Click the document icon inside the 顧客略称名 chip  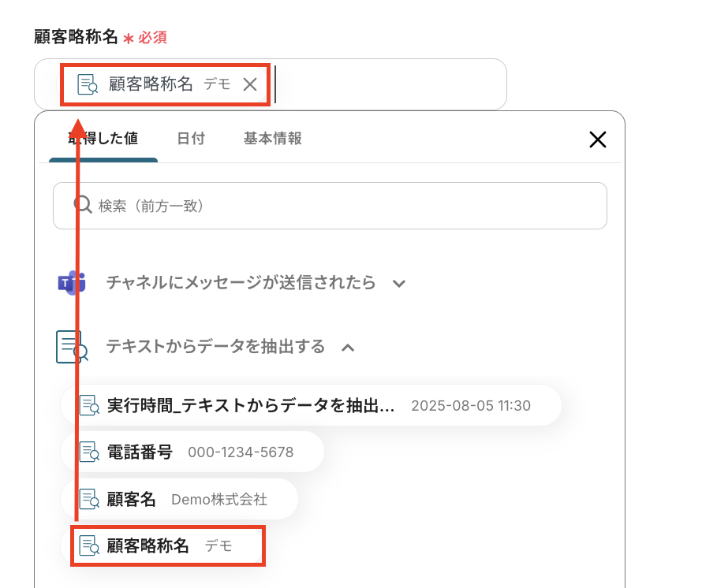88,84
